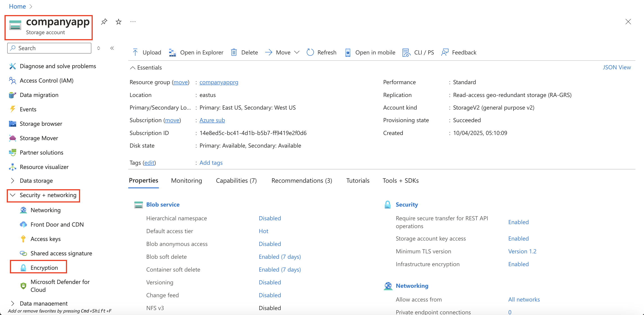Open the Move dropdown chevron

click(297, 52)
